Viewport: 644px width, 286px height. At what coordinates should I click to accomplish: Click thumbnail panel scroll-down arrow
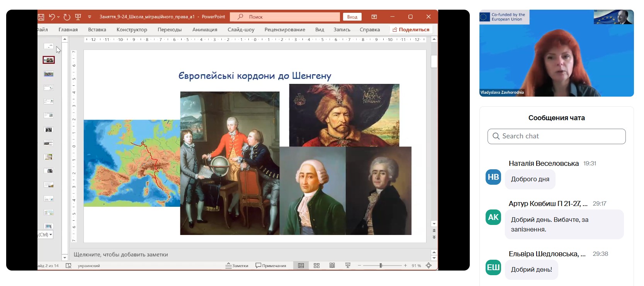pos(65,257)
